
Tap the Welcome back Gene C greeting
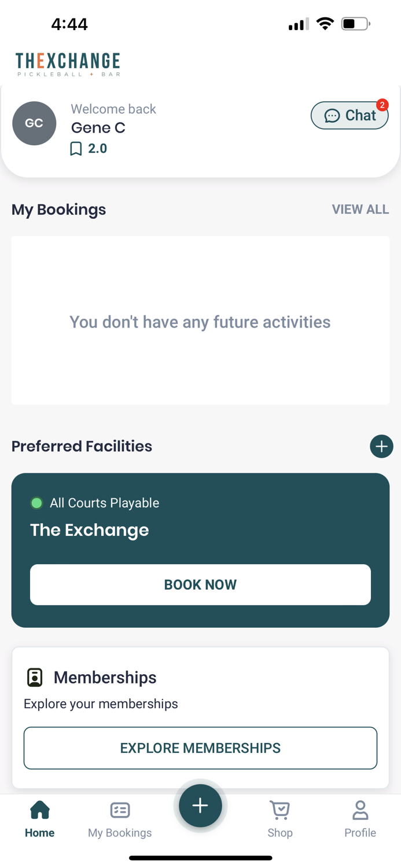[113, 118]
